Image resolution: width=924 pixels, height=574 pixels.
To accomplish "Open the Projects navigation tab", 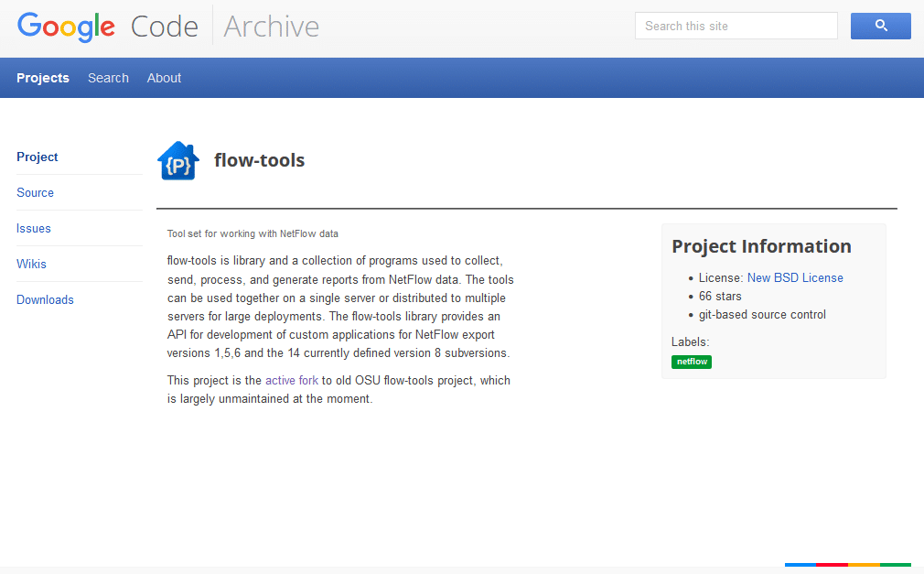I will click(x=43, y=78).
